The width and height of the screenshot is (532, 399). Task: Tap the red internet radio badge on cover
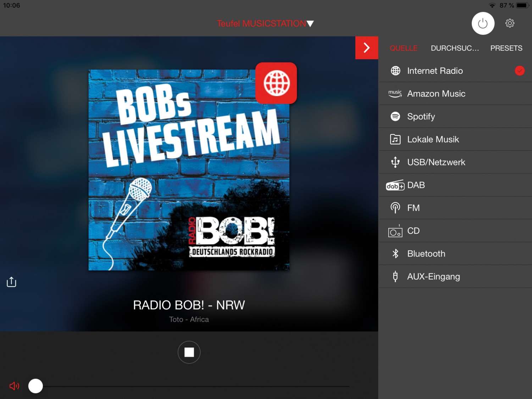tap(276, 83)
